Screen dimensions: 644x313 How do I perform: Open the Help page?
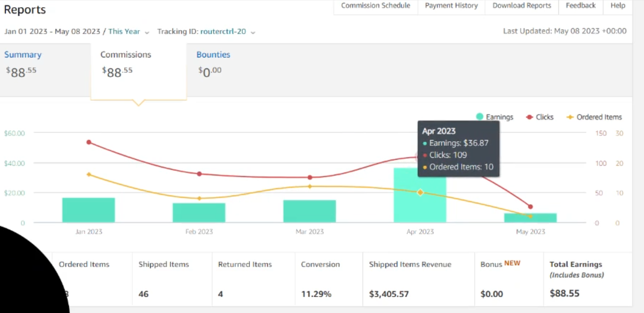(x=618, y=6)
